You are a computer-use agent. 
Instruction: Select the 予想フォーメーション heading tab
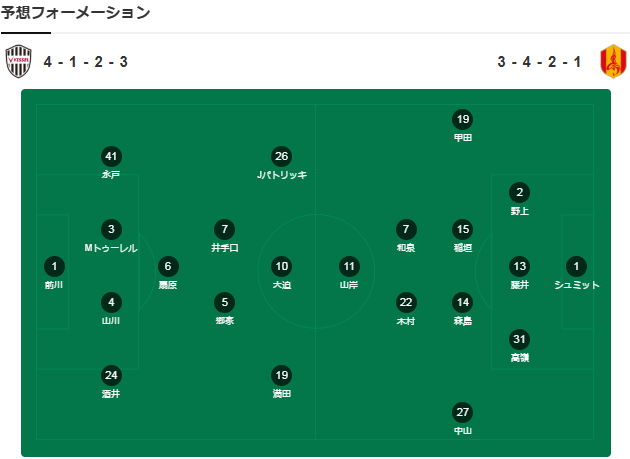(x=76, y=13)
